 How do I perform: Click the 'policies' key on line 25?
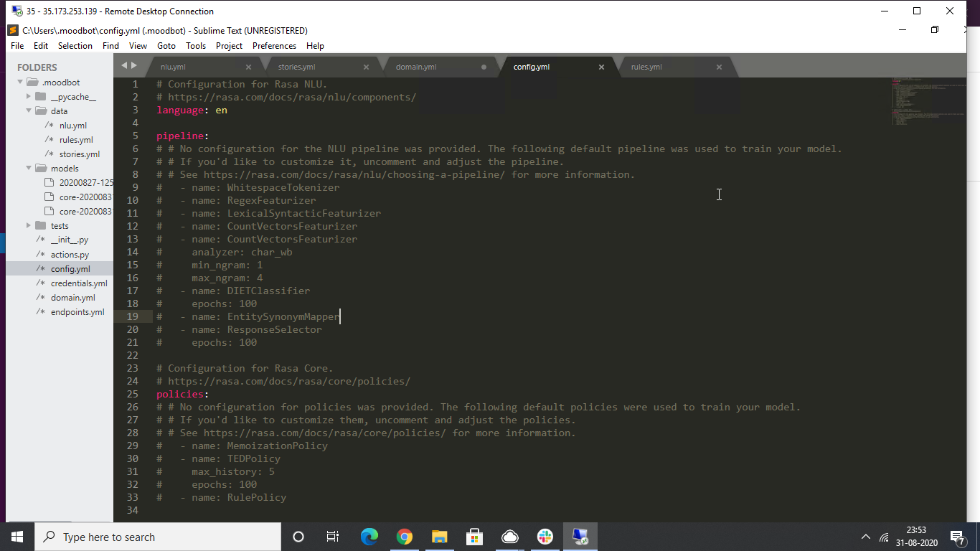pos(180,394)
